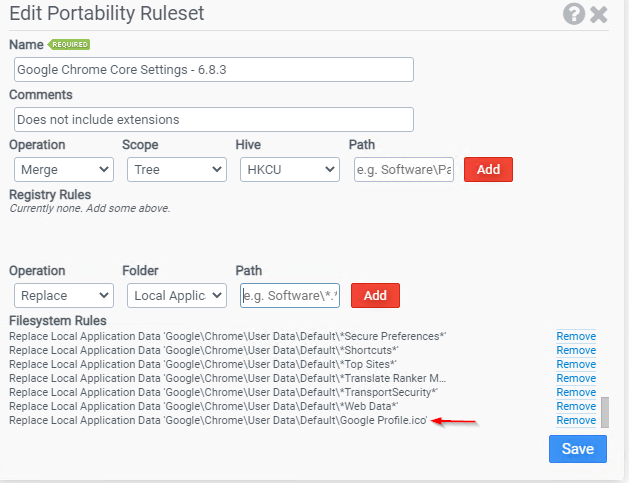629x483 pixels.
Task: Edit the Comments field text
Action: (x=214, y=120)
